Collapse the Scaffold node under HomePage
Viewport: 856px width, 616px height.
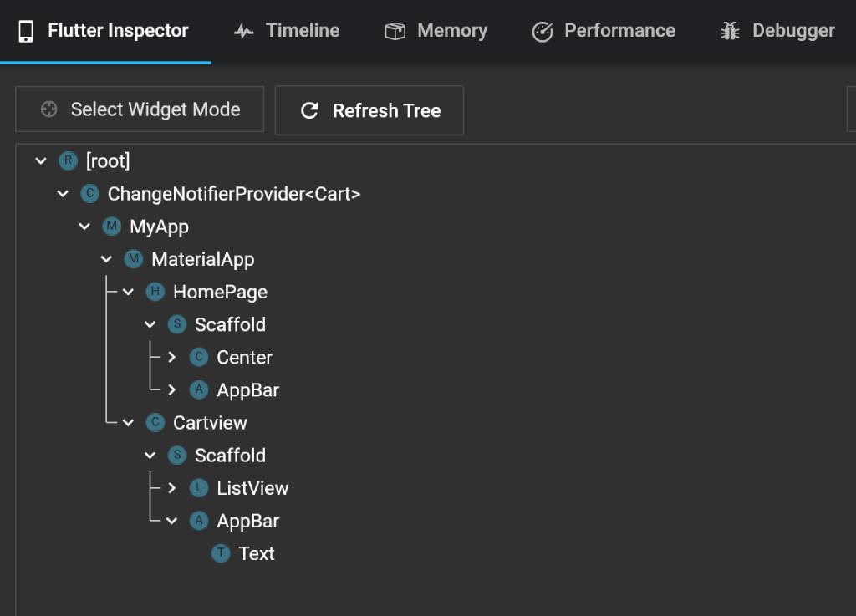(x=150, y=324)
